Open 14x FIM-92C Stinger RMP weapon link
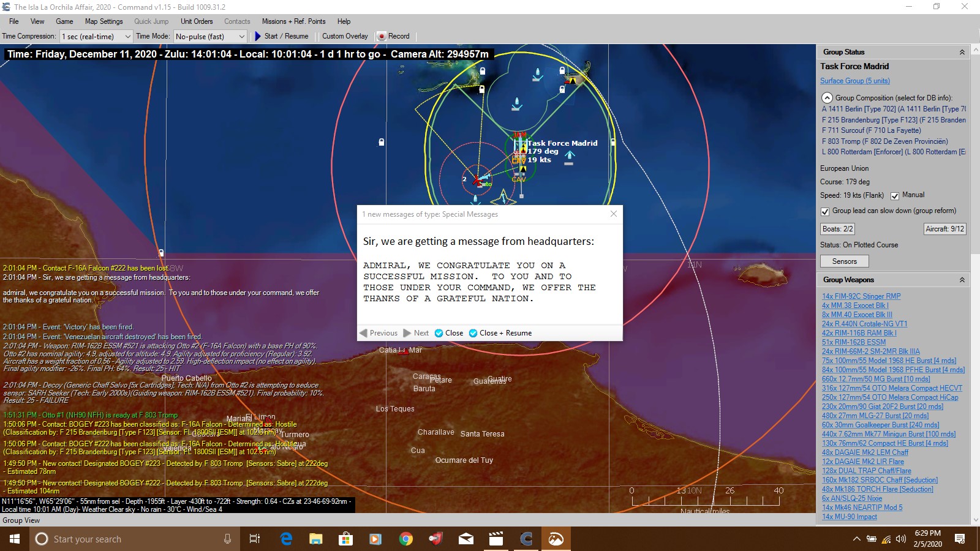 [861, 296]
